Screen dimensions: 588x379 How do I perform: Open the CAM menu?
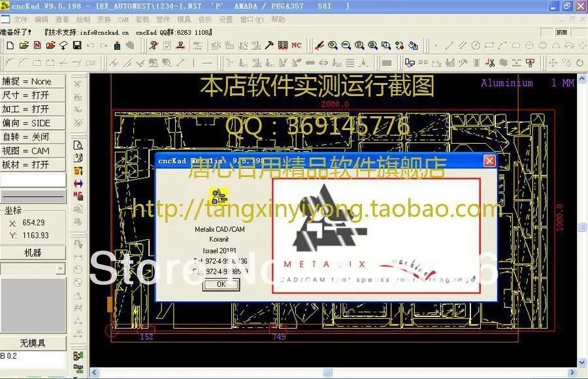tap(123, 20)
